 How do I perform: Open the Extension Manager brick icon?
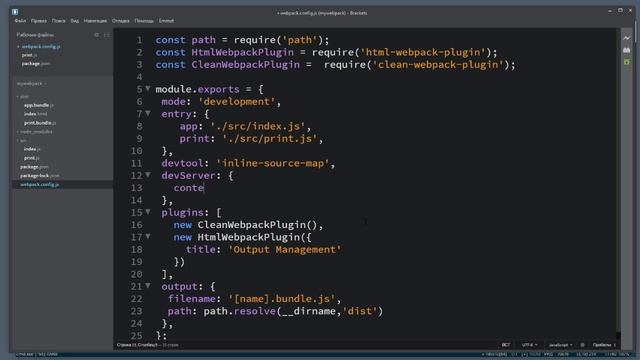click(627, 50)
